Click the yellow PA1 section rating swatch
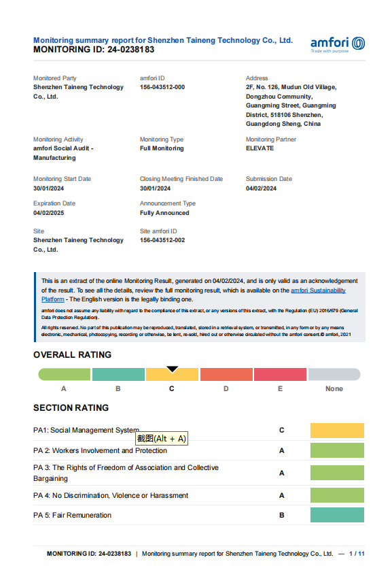The image size is (392, 570). (x=337, y=431)
